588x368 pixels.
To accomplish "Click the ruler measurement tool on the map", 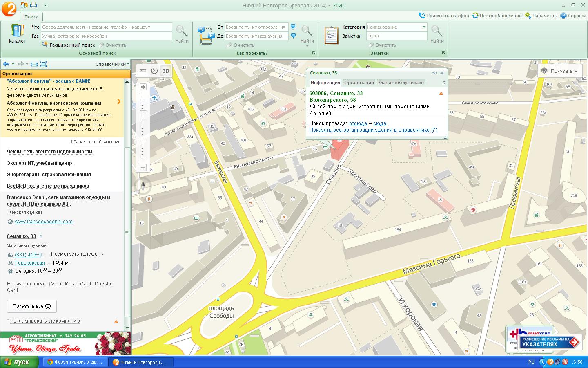I will 143,71.
